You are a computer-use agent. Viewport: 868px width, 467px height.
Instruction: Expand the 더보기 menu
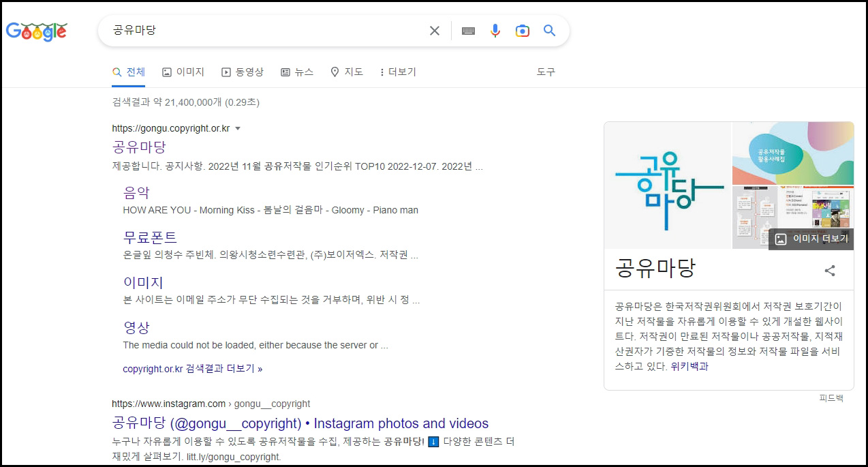[x=398, y=72]
